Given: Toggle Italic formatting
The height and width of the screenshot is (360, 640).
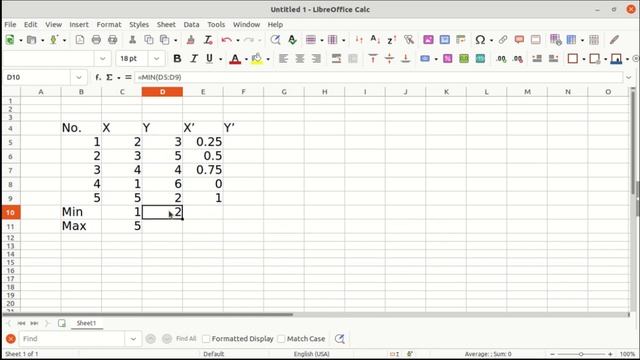Looking at the screenshot, I should pos(194,59).
